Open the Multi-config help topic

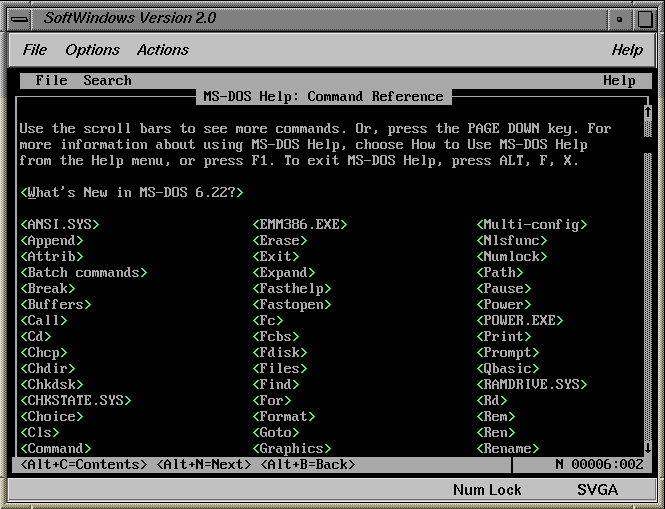tap(532, 224)
